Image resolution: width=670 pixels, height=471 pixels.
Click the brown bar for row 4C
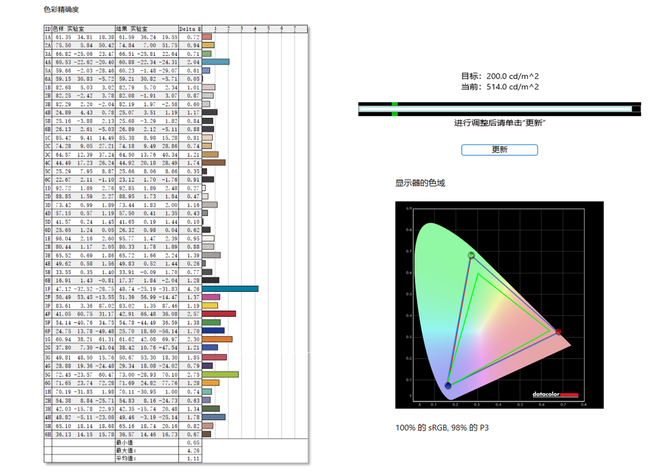214,163
